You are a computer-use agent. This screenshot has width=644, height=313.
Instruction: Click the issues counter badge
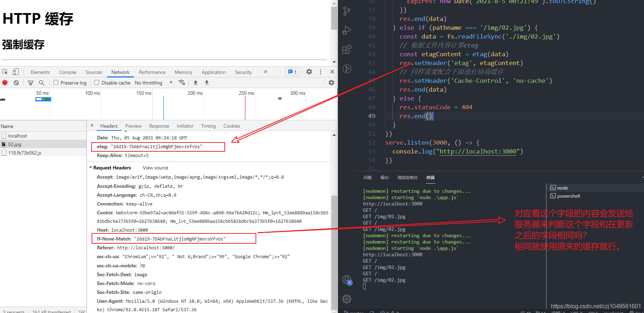tap(292, 72)
